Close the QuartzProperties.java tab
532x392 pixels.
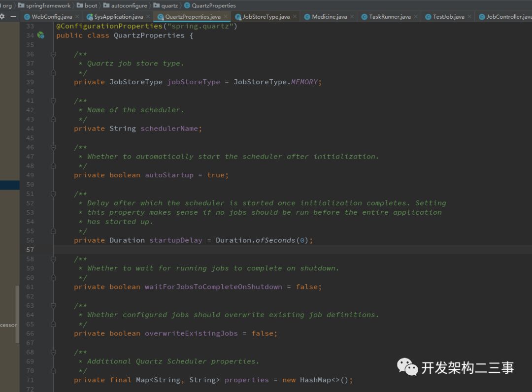[x=226, y=16]
